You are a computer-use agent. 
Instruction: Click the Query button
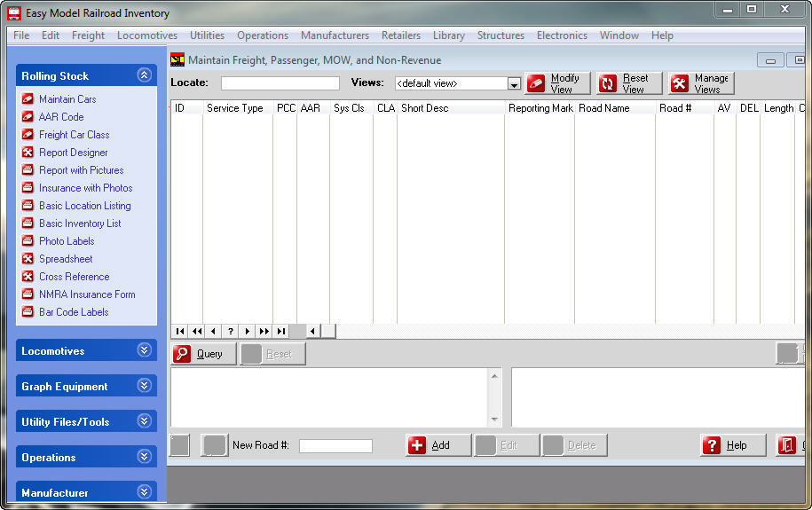[203, 354]
